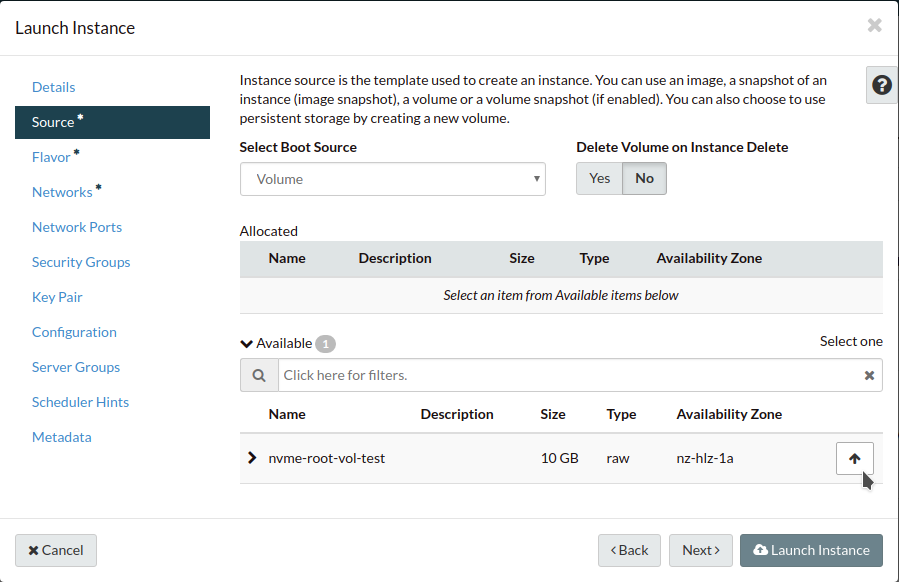Click the Launch Instance button
The width and height of the screenshot is (899, 582).
[x=811, y=550]
